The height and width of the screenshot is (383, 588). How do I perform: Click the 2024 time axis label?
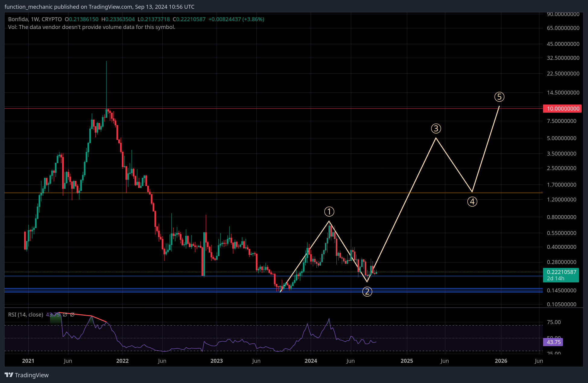click(311, 361)
